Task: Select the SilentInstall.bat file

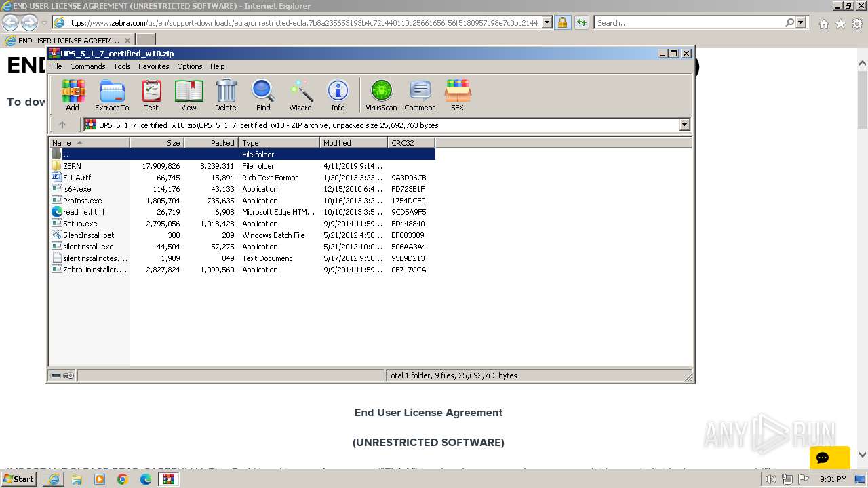Action: (242, 235)
